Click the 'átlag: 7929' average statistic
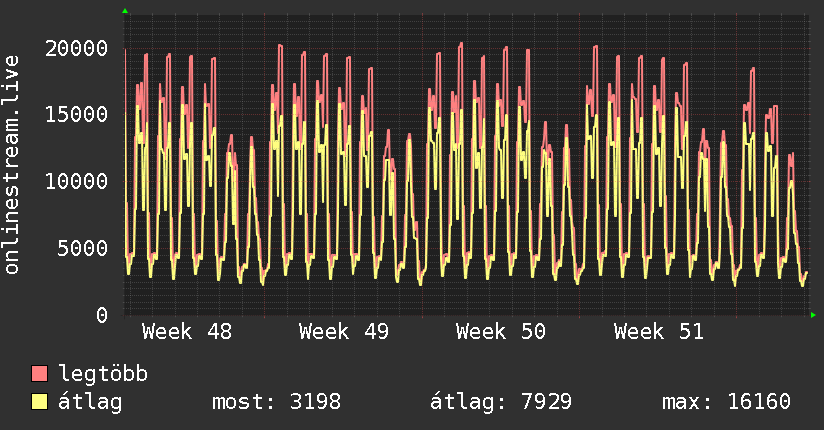This screenshot has height=430, width=824. tap(500, 402)
